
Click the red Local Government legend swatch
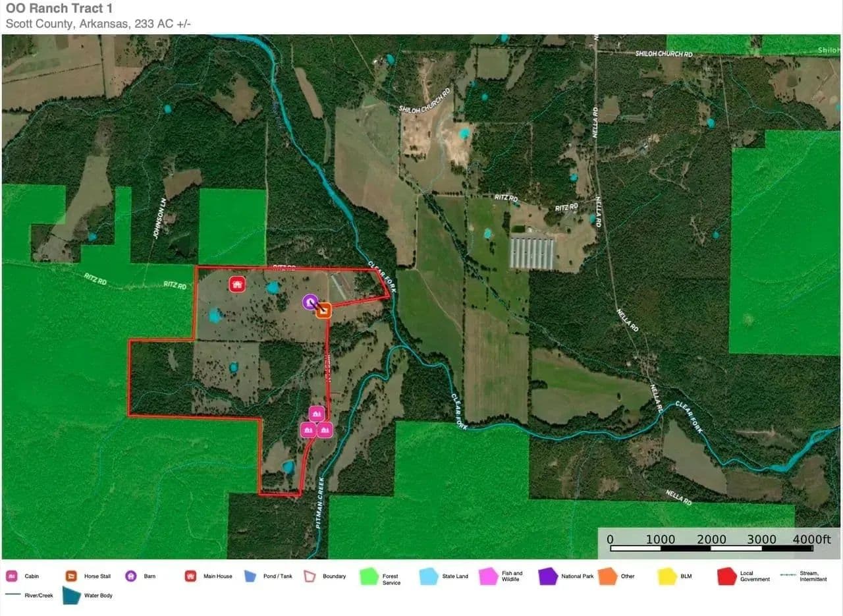tap(726, 576)
